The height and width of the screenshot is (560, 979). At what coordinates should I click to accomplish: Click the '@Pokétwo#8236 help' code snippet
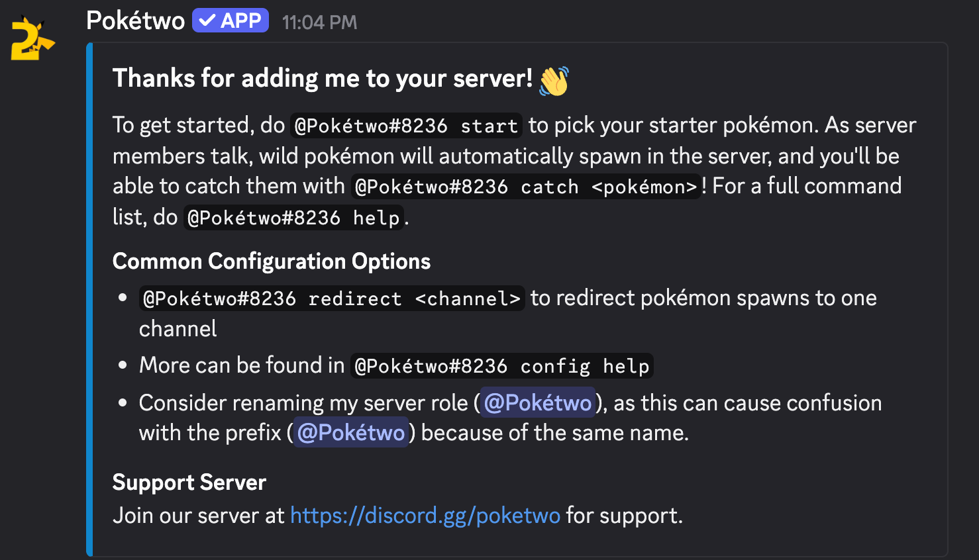pyautogui.click(x=293, y=218)
